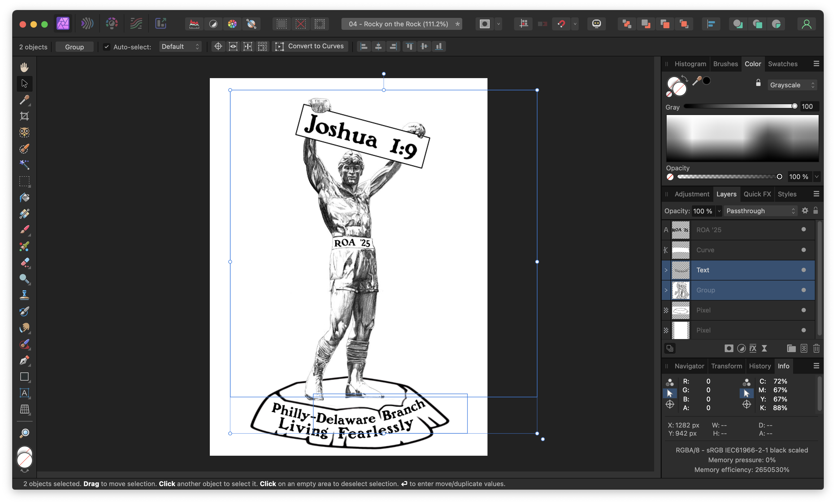Switch to the Brushes tab
Viewport: 836px width, 504px height.
pyautogui.click(x=725, y=64)
